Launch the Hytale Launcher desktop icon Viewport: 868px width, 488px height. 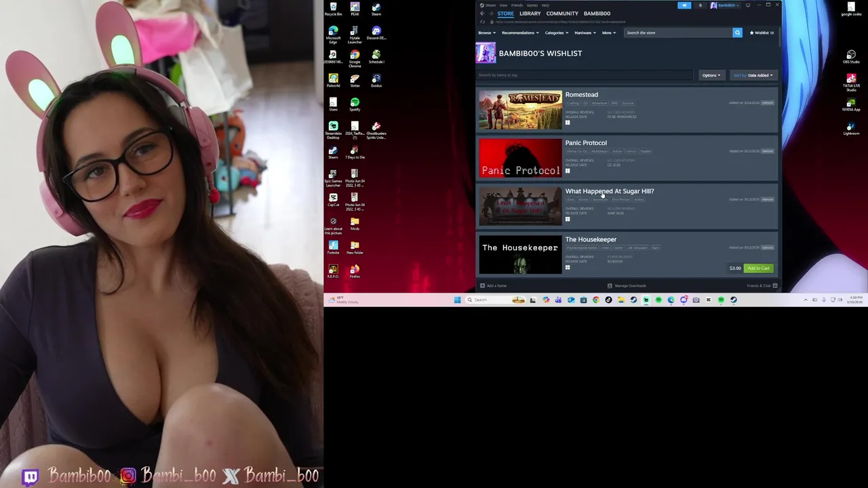(x=355, y=33)
